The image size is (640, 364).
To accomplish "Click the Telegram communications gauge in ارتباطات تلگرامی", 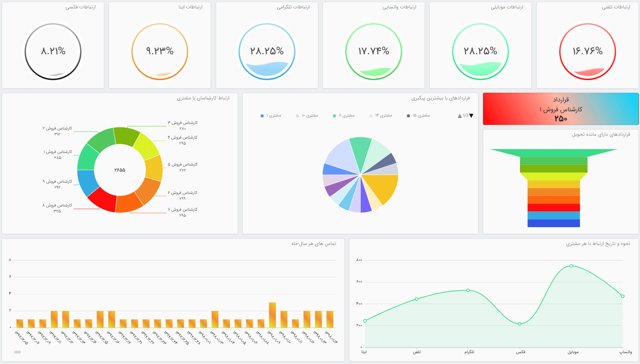I will (267, 51).
